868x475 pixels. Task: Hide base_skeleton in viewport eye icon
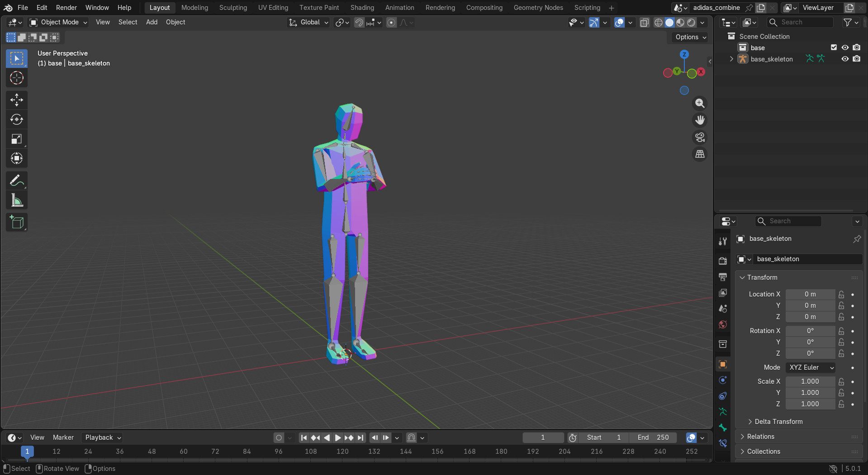click(x=845, y=59)
